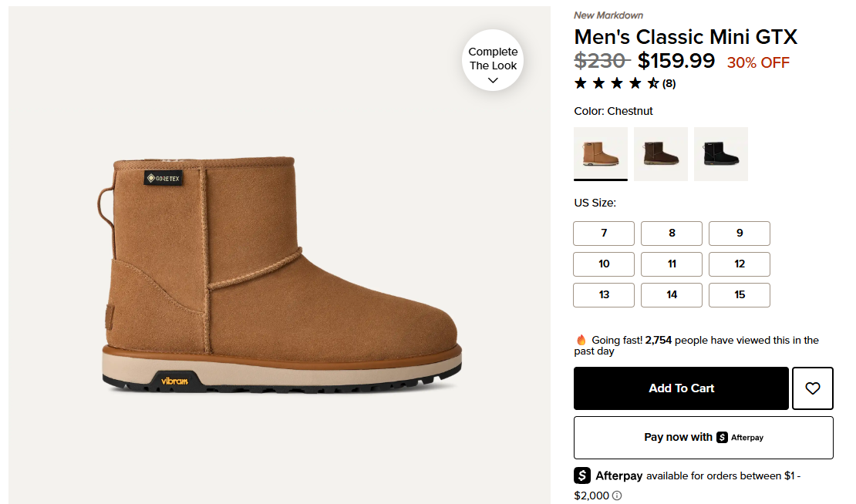The width and height of the screenshot is (856, 504).
Task: Pick US size 11
Action: click(x=672, y=264)
